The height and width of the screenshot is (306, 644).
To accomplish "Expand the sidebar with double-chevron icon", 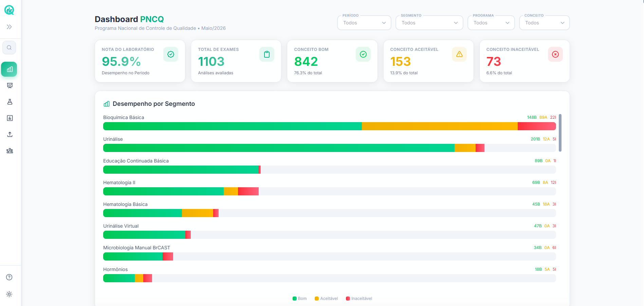I will click(x=9, y=27).
